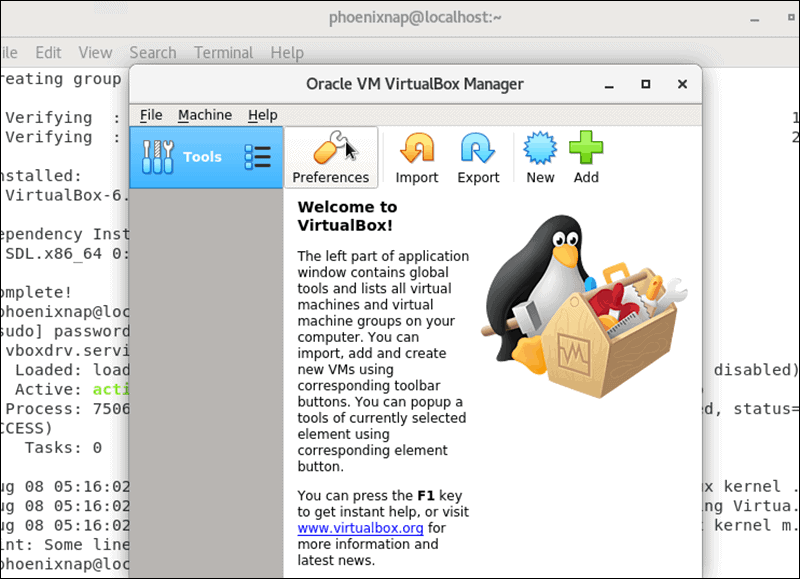
Task: Click the Tux toolbox illustration
Action: coord(584,306)
